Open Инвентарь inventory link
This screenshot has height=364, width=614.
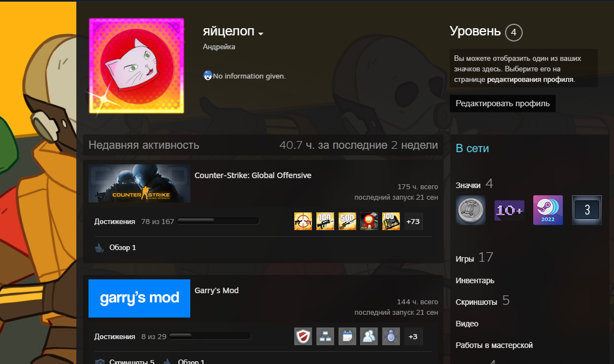click(475, 280)
